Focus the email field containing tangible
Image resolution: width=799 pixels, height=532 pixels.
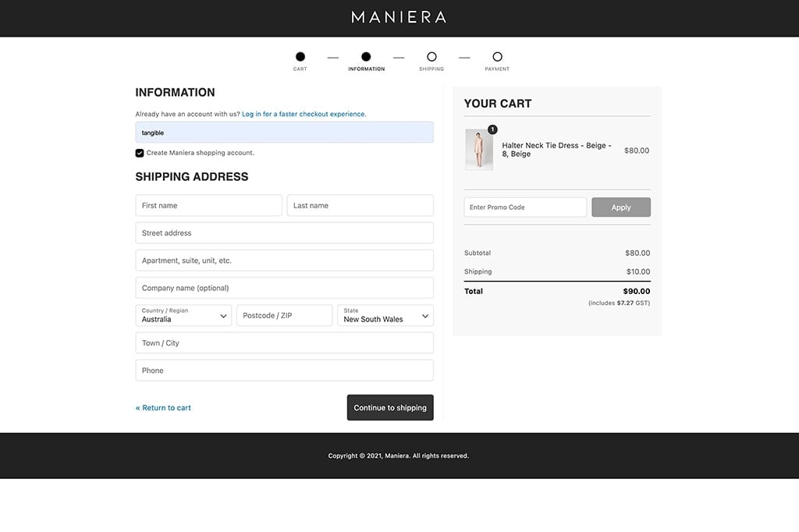click(x=284, y=133)
